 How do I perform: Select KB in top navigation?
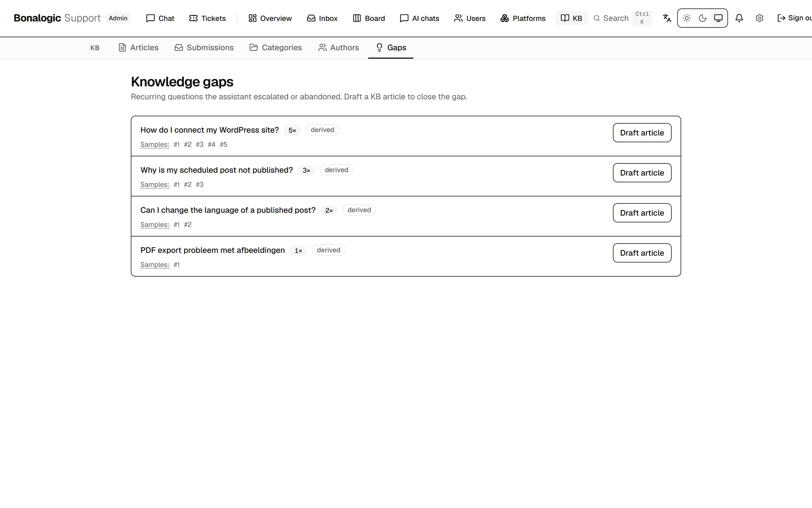click(571, 18)
